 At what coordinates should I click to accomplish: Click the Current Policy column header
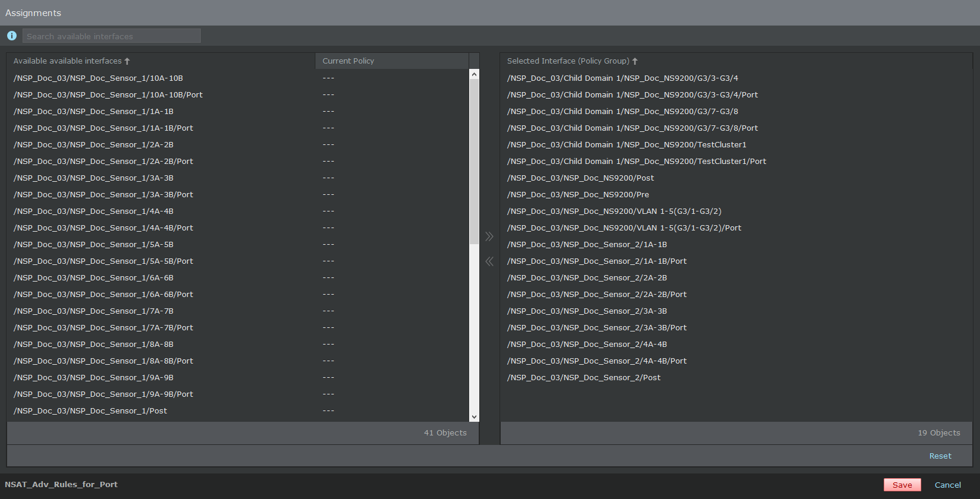tap(392, 61)
